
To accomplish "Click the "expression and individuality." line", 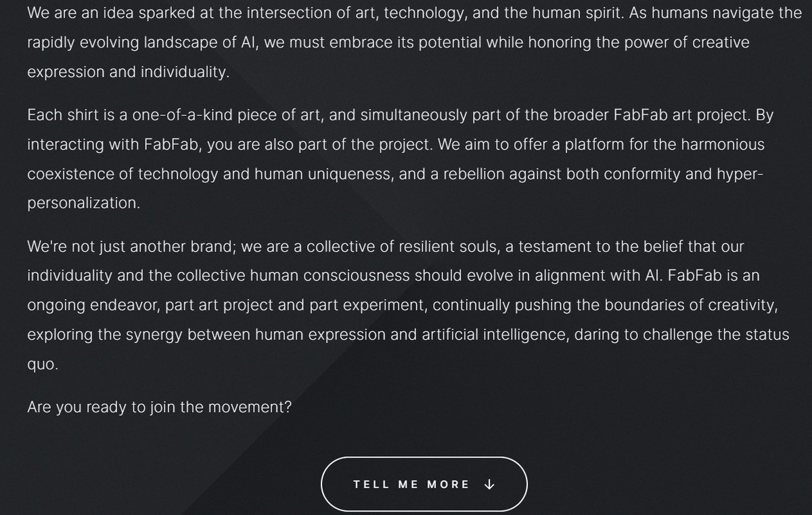I will click(x=129, y=72).
